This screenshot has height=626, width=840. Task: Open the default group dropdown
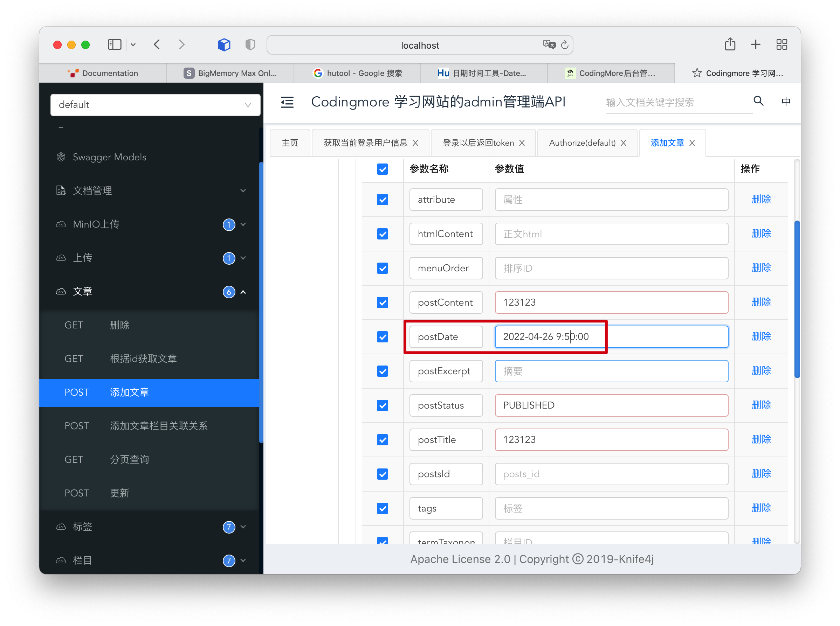[x=155, y=105]
